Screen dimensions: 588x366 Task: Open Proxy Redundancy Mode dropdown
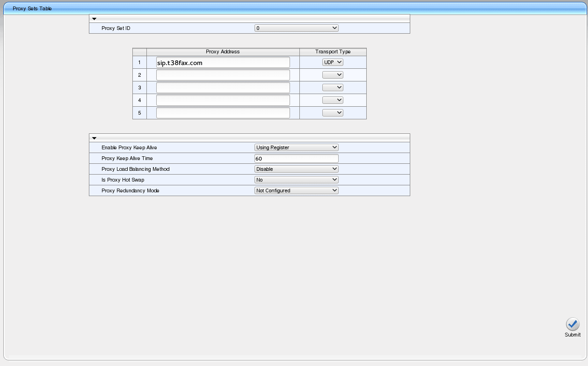coord(297,190)
